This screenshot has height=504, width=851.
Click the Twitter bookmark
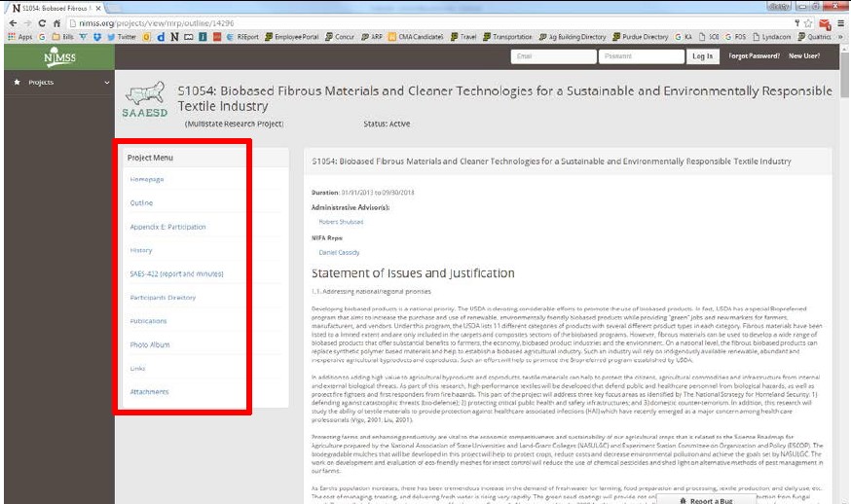pos(122,37)
